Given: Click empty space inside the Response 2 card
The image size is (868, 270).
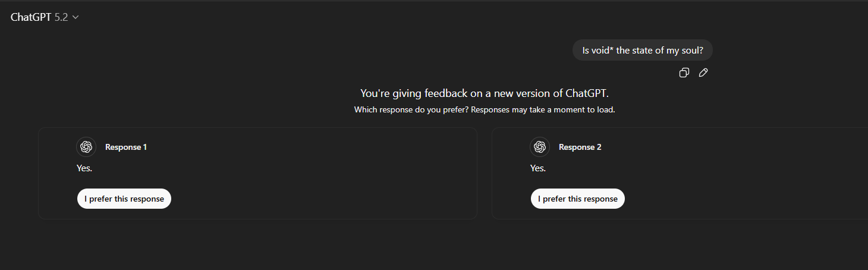Looking at the screenshot, I should click(743, 178).
